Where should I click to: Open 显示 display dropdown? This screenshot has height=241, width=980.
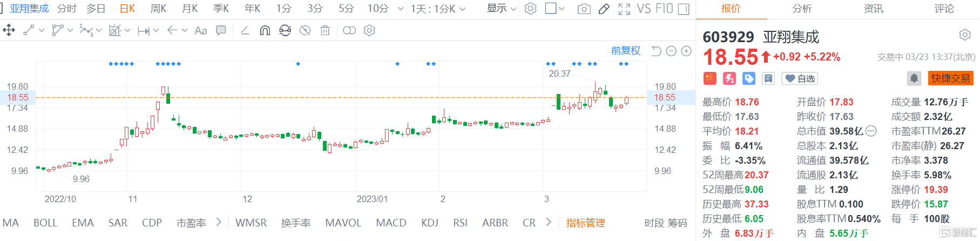click(x=502, y=9)
